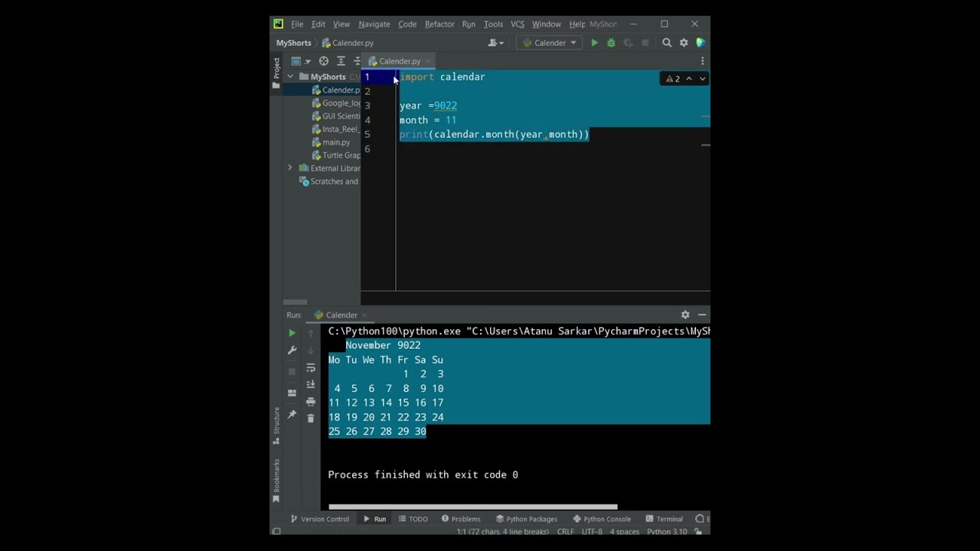Change 4 spaces indent setting in status bar
The width and height of the screenshot is (980, 551).
tap(625, 532)
